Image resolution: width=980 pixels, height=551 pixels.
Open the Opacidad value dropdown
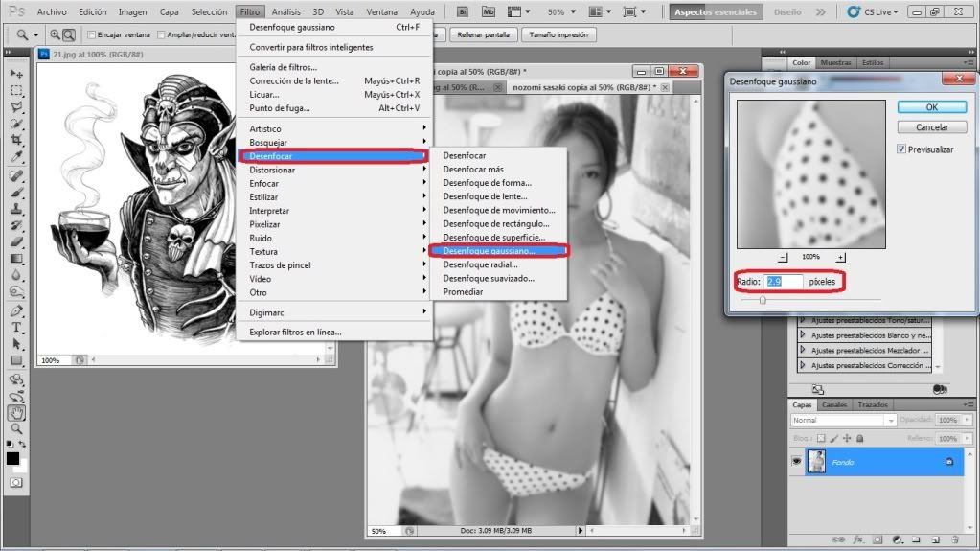point(968,420)
